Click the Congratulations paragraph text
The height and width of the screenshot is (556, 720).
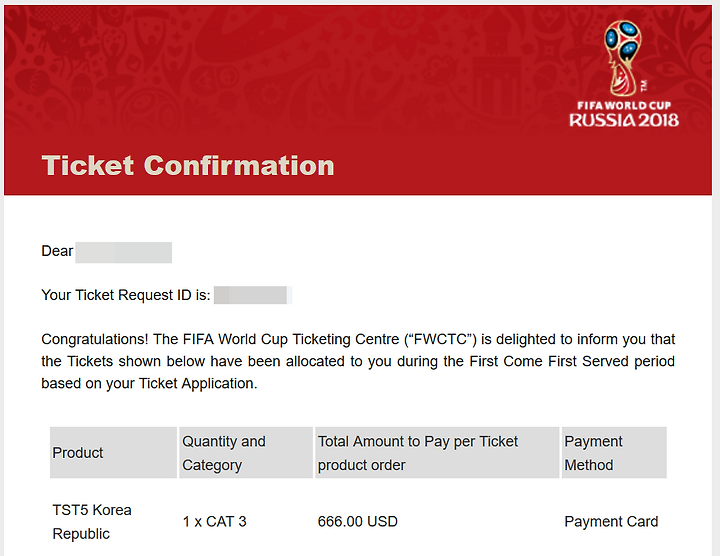click(x=358, y=361)
